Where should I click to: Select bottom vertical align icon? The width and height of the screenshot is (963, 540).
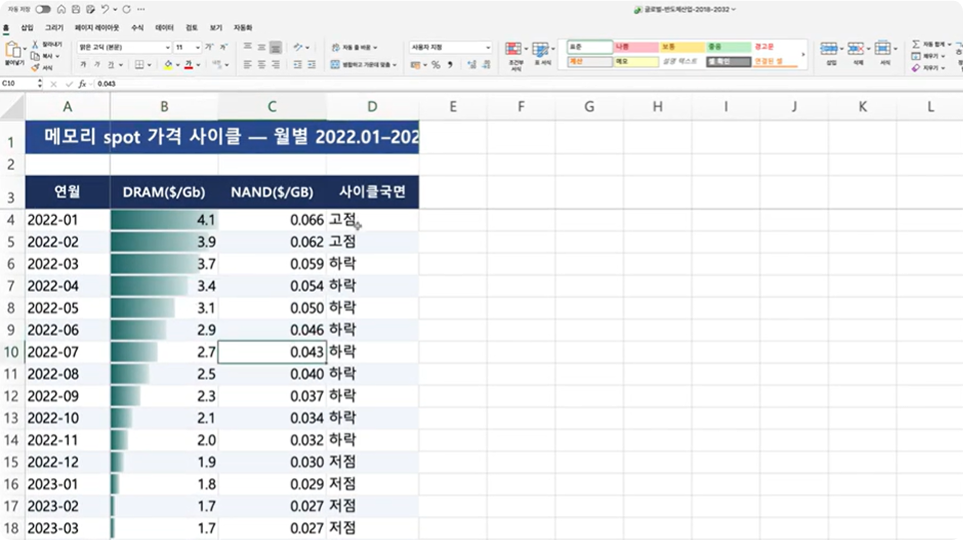click(x=276, y=47)
